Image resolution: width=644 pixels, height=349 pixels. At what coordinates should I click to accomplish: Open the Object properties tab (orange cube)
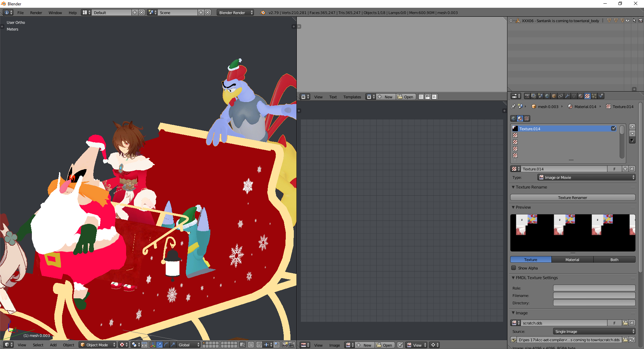point(554,96)
